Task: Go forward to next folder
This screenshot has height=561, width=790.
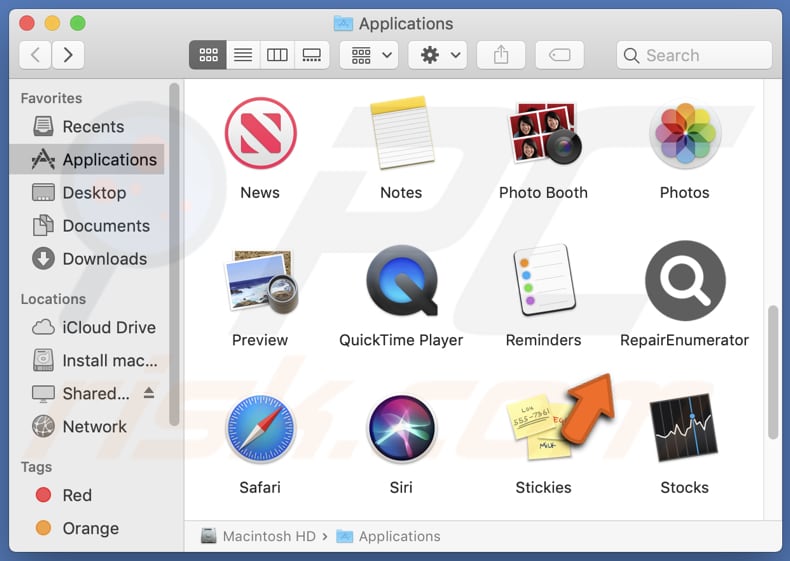Action: pyautogui.click(x=68, y=54)
